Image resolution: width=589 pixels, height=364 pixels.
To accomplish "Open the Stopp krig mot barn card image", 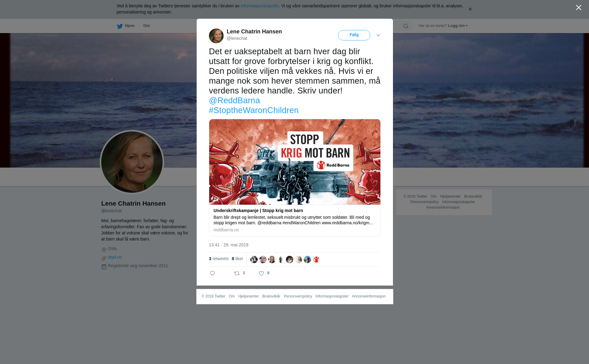I will 295,162.
